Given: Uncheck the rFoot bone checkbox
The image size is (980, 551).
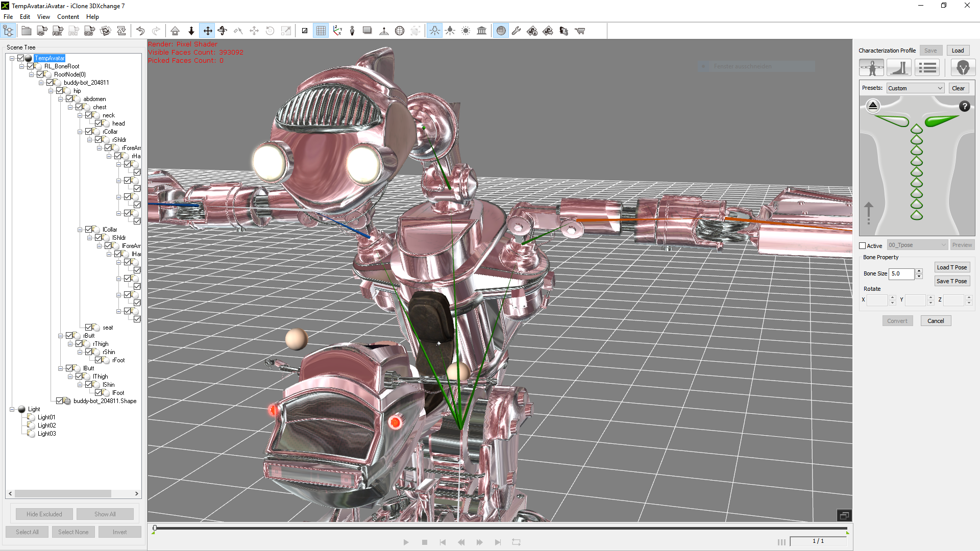Looking at the screenshot, I should click(99, 360).
